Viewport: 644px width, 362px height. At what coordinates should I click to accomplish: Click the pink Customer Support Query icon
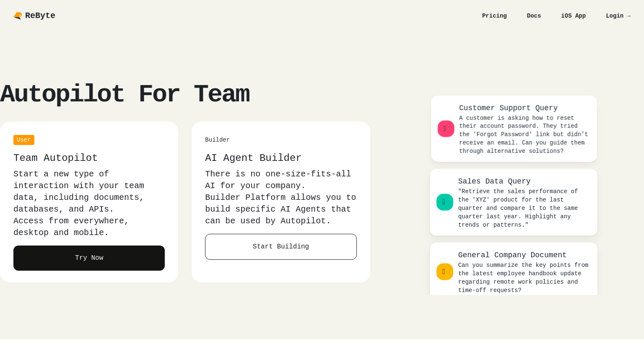point(446,129)
